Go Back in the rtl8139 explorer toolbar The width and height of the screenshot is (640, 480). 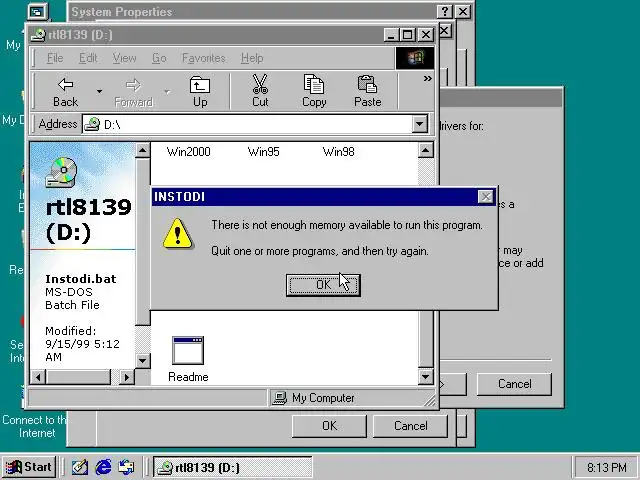(65, 92)
